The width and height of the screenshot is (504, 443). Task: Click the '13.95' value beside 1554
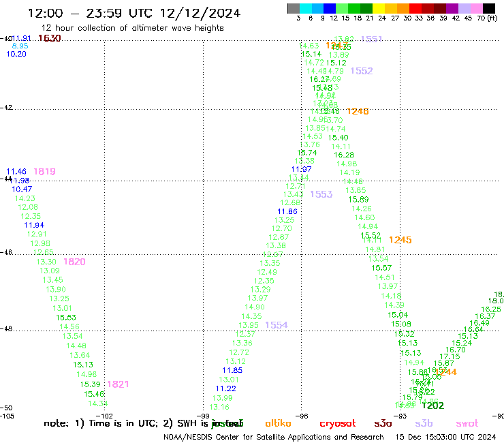coord(249,326)
